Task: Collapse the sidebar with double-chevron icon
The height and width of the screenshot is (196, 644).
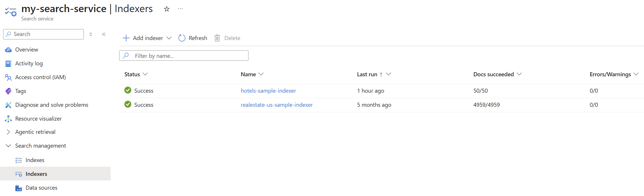Action: click(104, 34)
